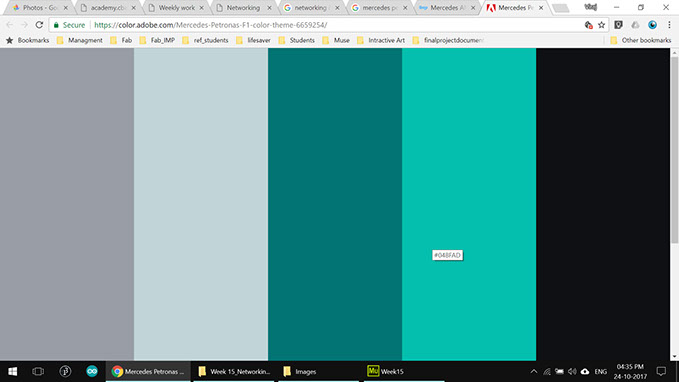Click the cloud sync tray icon
The width and height of the screenshot is (679, 382).
pos(585,371)
